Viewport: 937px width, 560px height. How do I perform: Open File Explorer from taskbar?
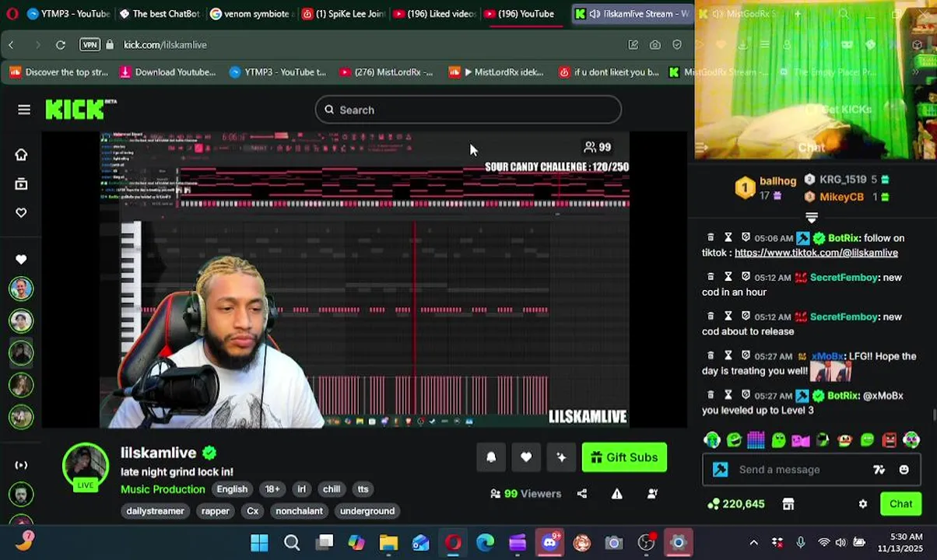(388, 543)
